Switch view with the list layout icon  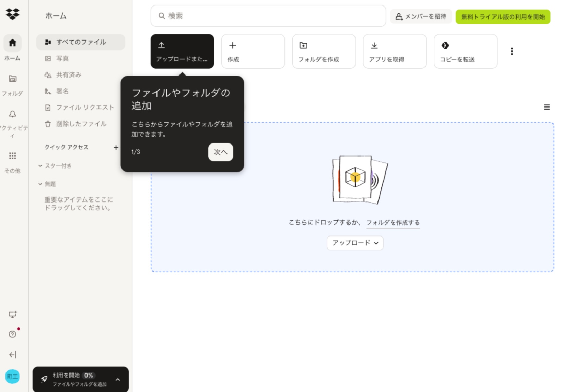547,107
